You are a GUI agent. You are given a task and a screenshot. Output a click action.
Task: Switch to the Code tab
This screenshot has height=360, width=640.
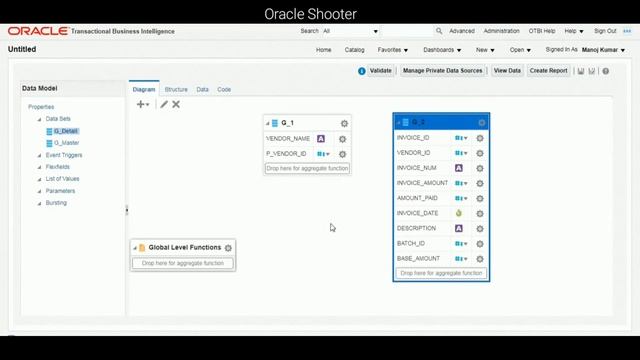[x=224, y=89]
